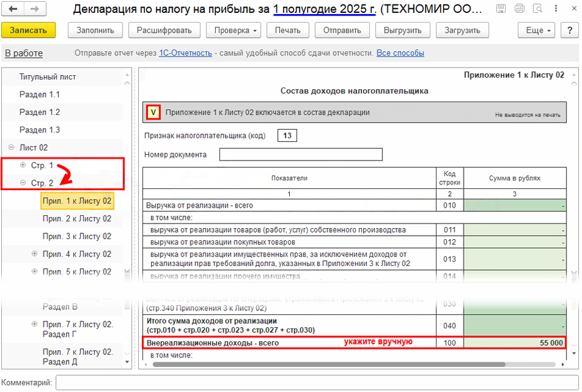Click the yellow Записать button
582x392 pixels.
(29, 30)
